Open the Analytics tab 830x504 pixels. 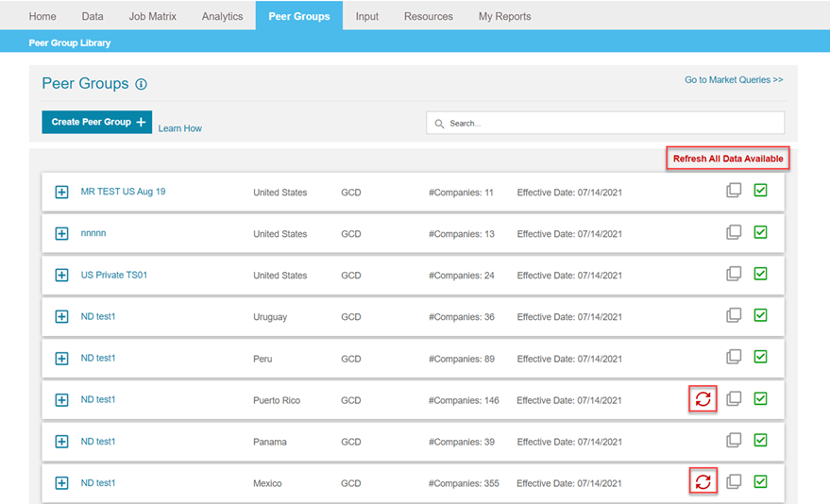click(222, 16)
